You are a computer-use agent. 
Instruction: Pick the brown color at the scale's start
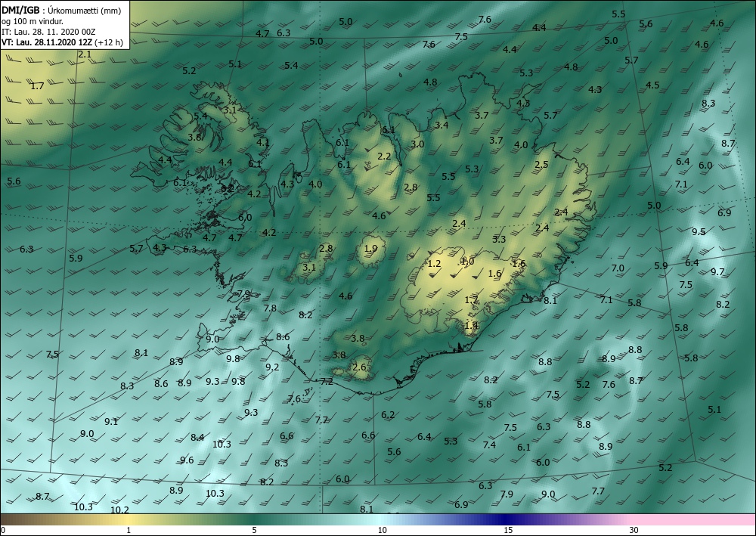pos(10,519)
